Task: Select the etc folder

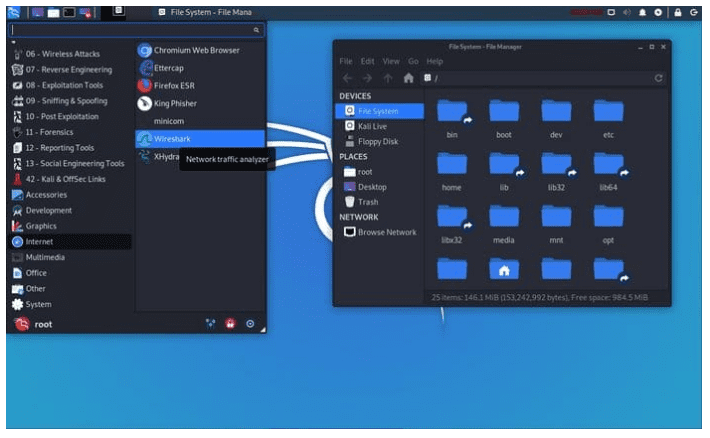Action: [x=608, y=119]
